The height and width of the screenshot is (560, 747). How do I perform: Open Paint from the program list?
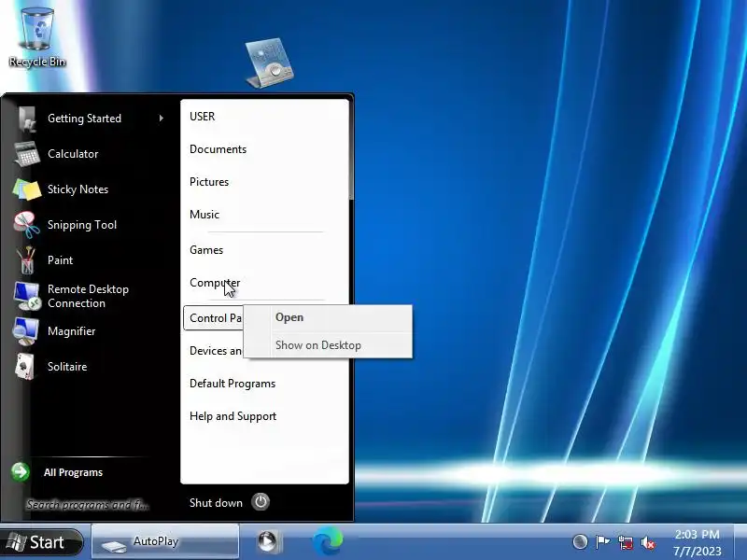pyautogui.click(x=60, y=260)
